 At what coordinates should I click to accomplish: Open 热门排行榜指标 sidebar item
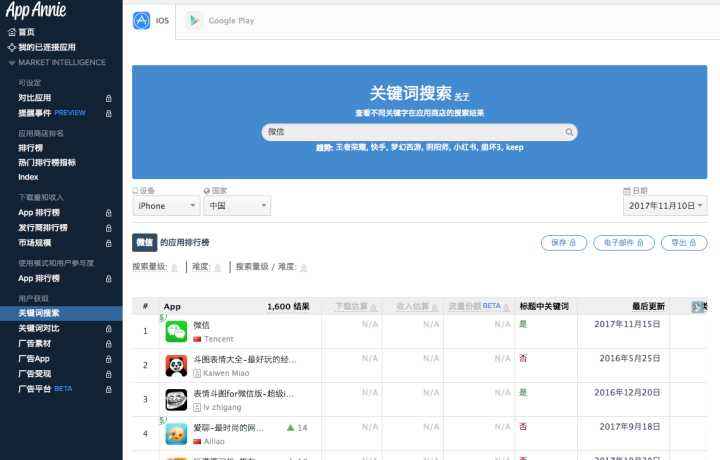[47, 163]
